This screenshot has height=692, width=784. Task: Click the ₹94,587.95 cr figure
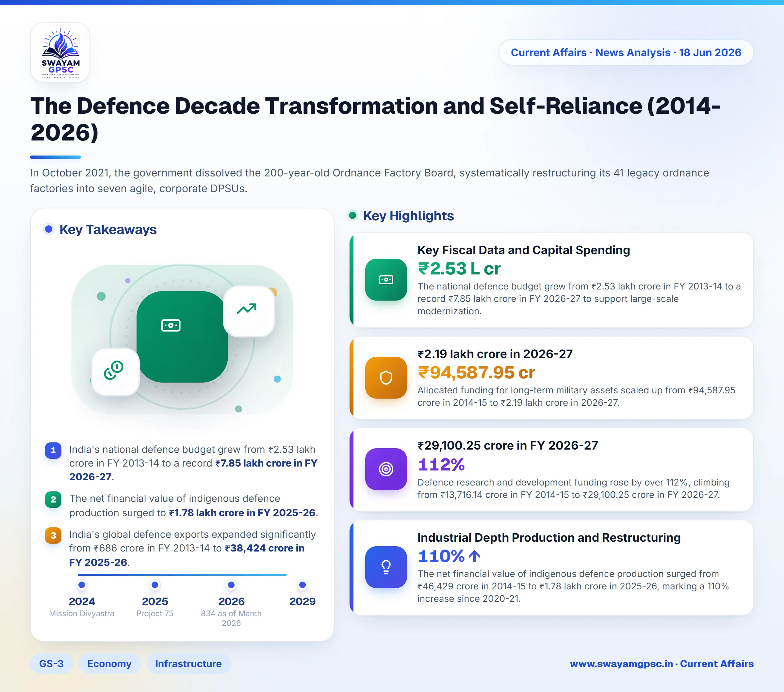point(476,372)
